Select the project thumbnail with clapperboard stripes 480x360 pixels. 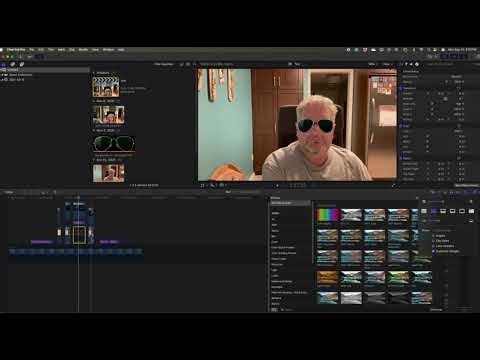(106, 87)
